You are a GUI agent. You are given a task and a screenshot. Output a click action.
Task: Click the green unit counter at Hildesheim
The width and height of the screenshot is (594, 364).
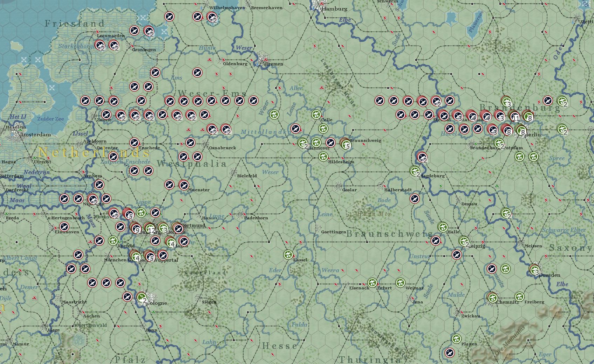coord(323,157)
